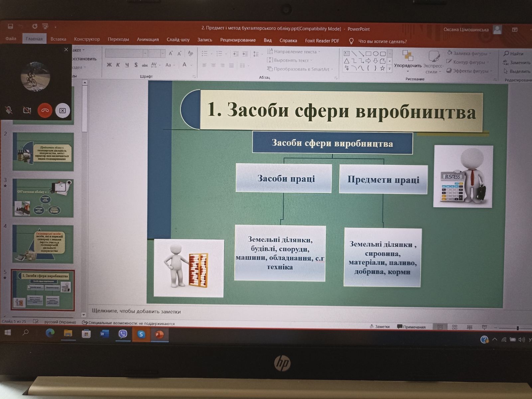Hang up the call with red button
This screenshot has height=399, width=532.
45,110
